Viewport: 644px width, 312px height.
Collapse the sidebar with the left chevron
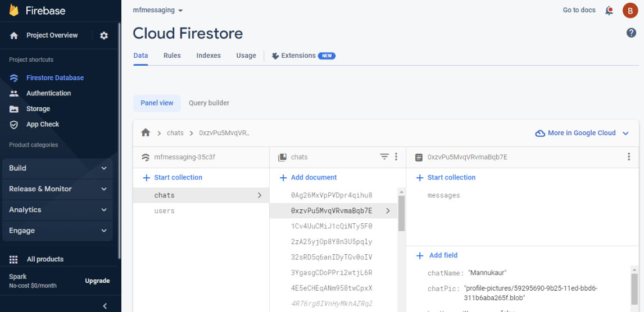[x=105, y=306]
